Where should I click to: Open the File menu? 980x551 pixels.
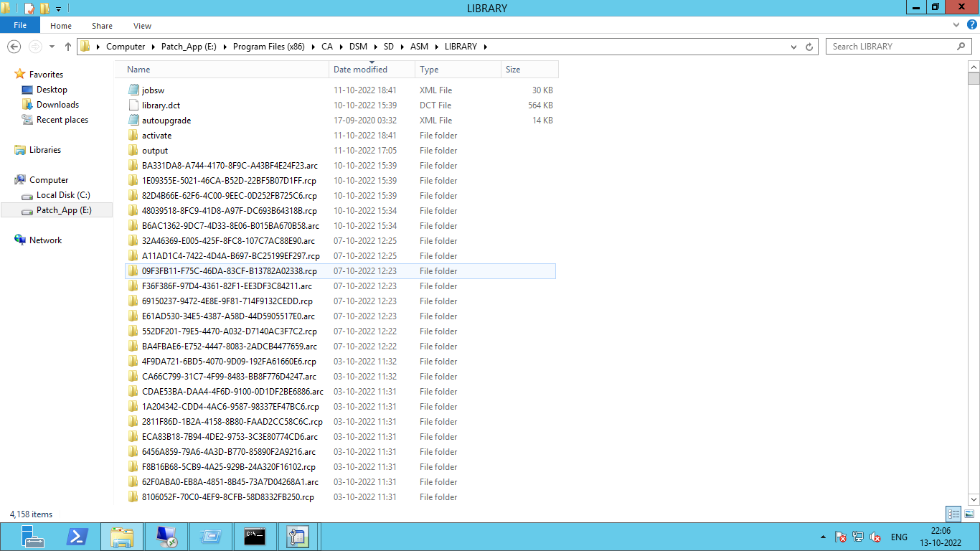pyautogui.click(x=20, y=24)
